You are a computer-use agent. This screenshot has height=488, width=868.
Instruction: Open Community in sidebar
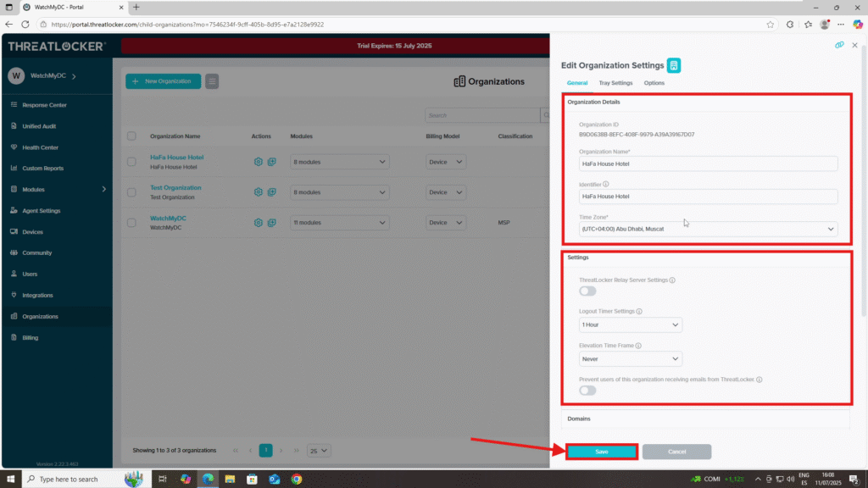click(36, 252)
